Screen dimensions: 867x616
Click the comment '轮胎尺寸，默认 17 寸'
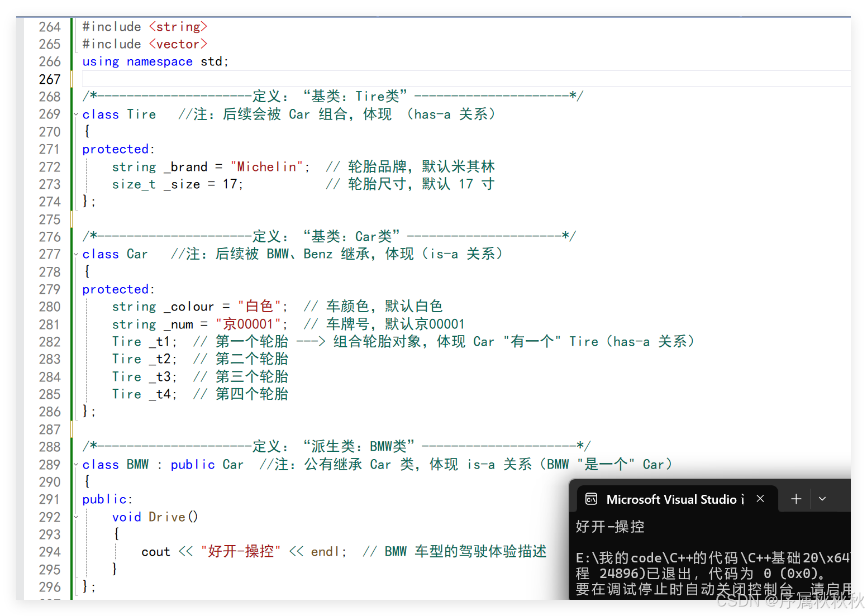coord(411,184)
